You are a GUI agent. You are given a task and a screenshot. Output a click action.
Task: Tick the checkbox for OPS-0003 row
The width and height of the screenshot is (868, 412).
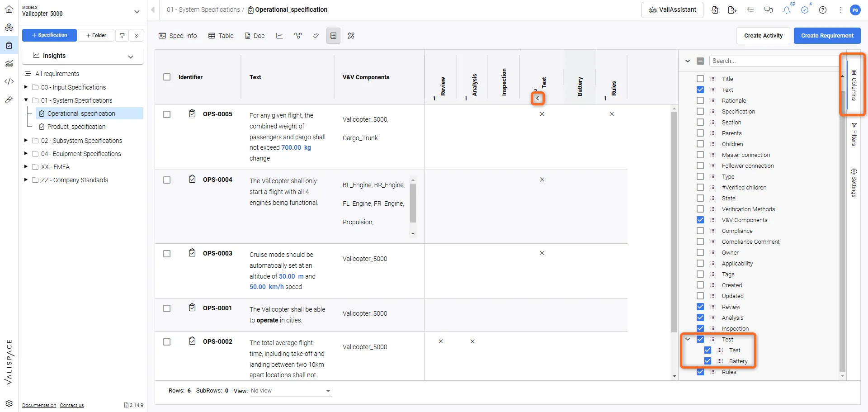167,254
